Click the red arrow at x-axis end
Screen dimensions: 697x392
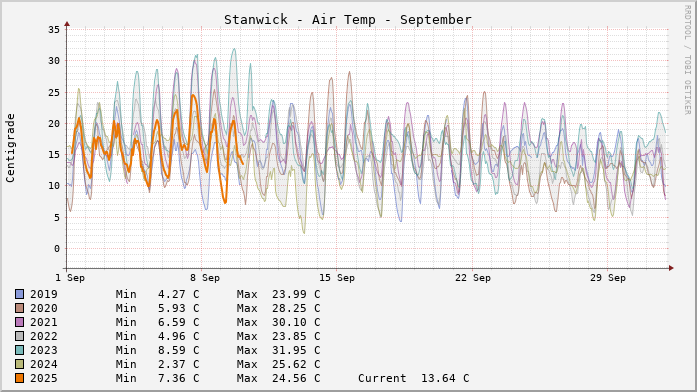pos(671,268)
